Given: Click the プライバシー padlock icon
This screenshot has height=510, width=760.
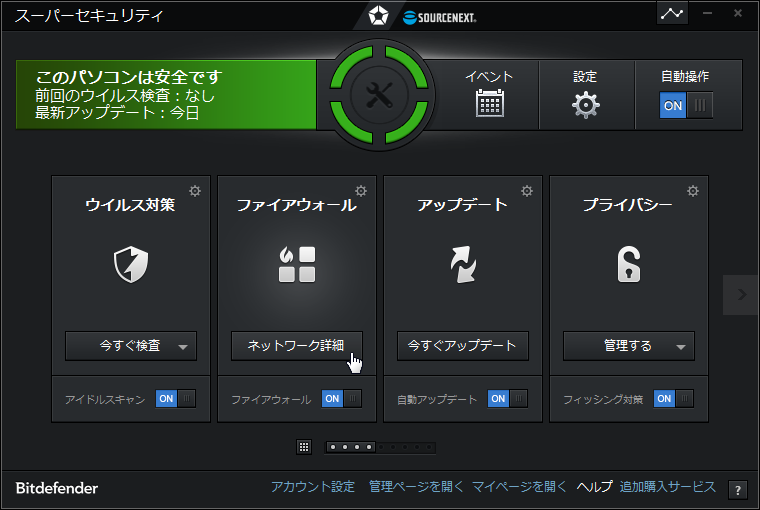Looking at the screenshot, I should [629, 264].
